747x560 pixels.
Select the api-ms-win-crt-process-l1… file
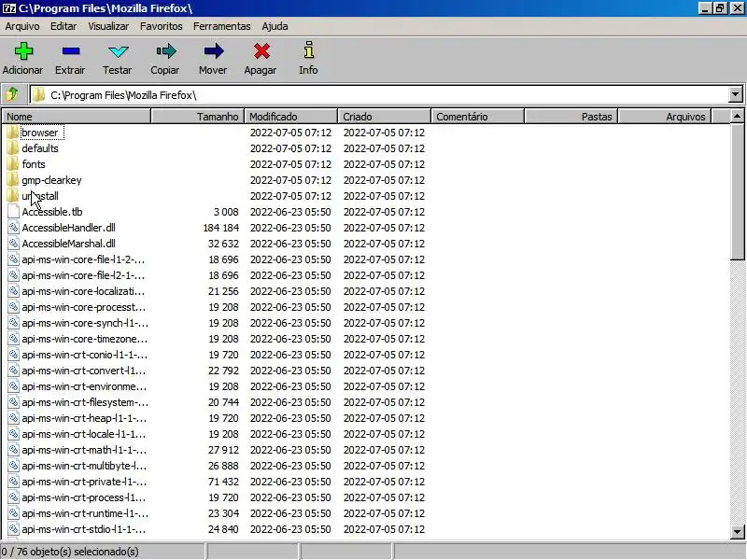pos(84,497)
